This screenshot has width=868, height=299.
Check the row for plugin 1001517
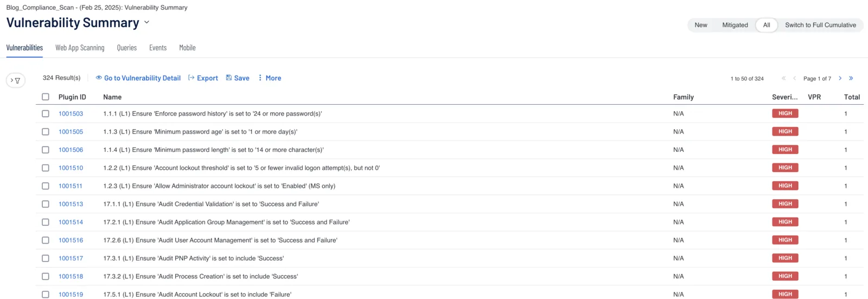pyautogui.click(x=46, y=258)
